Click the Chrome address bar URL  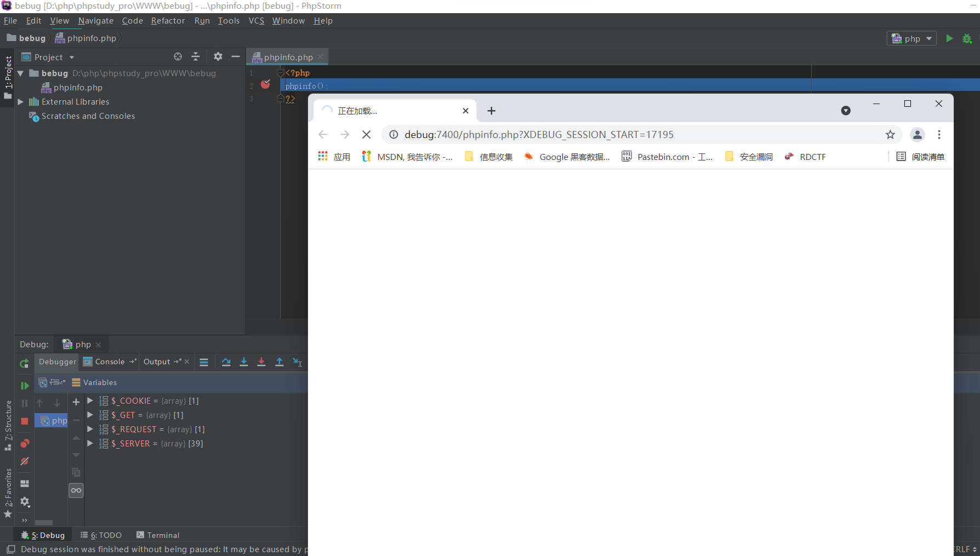point(539,134)
